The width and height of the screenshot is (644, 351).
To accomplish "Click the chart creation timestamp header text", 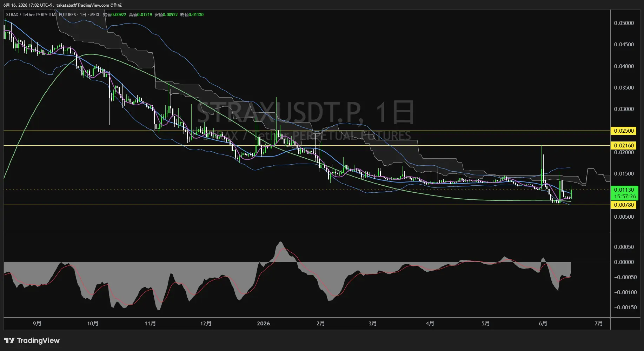I will click(x=62, y=5).
